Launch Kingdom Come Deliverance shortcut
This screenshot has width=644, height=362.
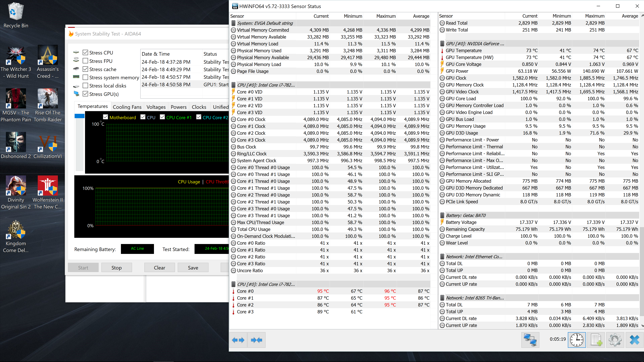tap(16, 236)
